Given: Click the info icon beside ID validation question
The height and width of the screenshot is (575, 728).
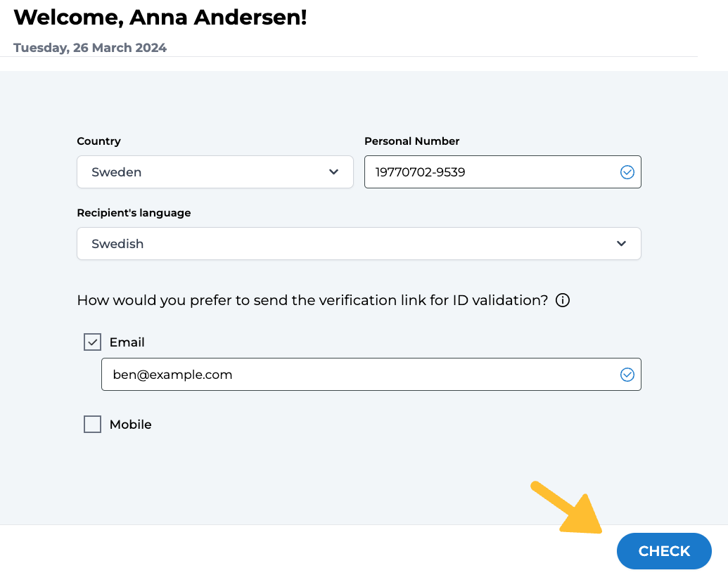Looking at the screenshot, I should point(563,300).
